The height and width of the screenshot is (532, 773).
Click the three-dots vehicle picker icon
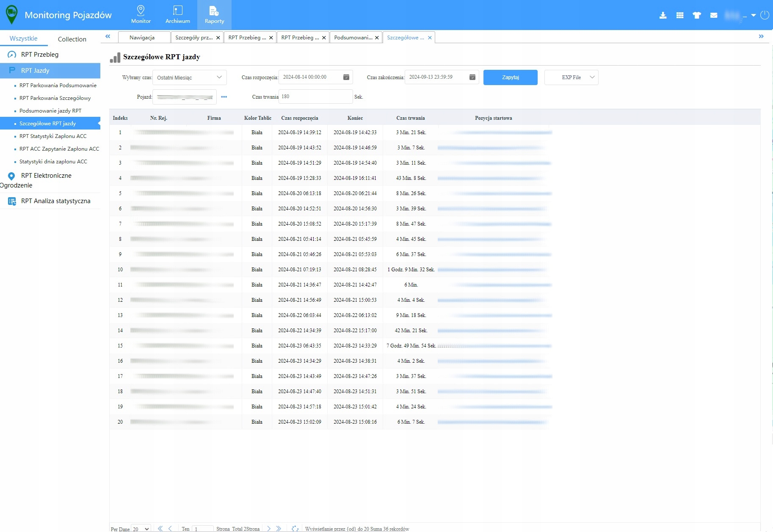coord(224,97)
